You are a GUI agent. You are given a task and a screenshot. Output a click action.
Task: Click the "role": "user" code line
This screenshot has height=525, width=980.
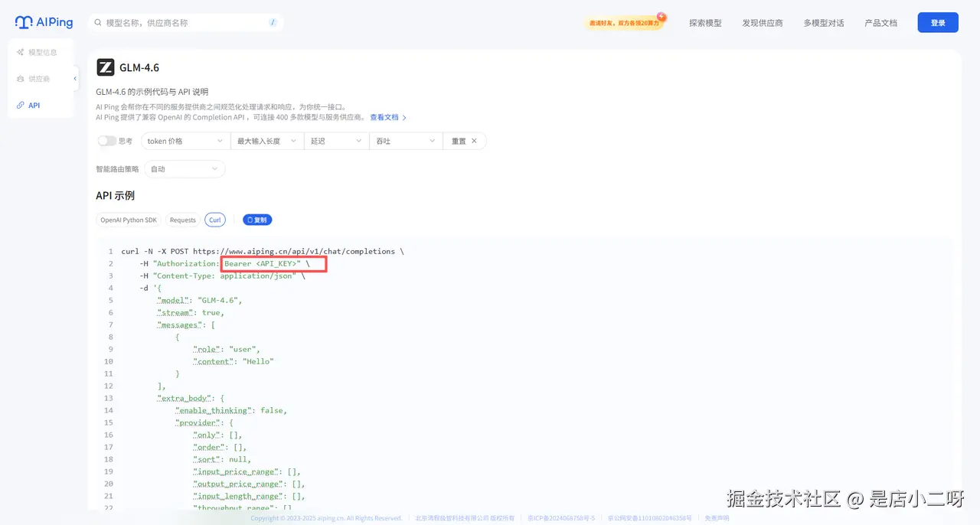click(227, 349)
